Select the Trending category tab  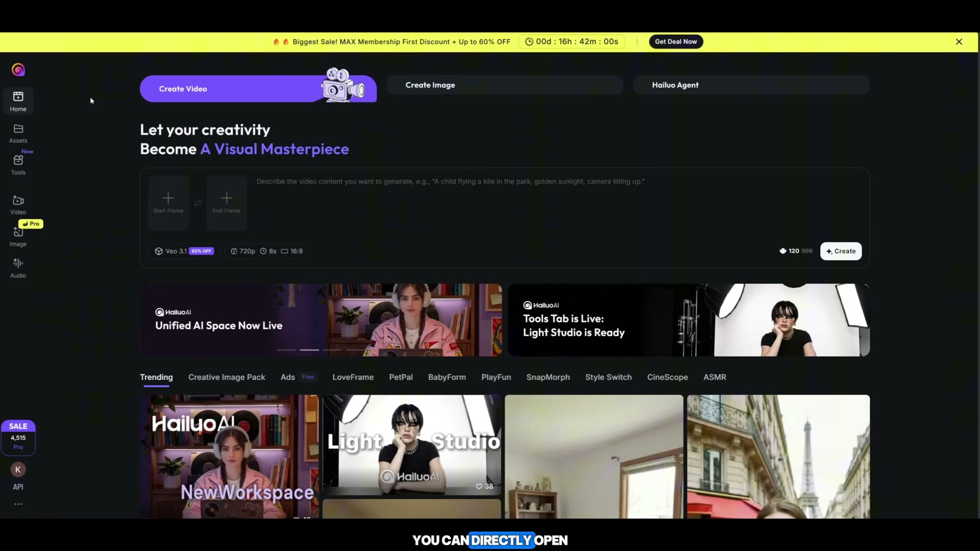156,377
